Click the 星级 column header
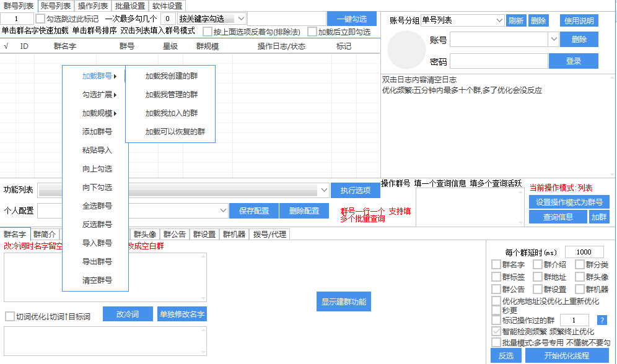 (x=170, y=46)
